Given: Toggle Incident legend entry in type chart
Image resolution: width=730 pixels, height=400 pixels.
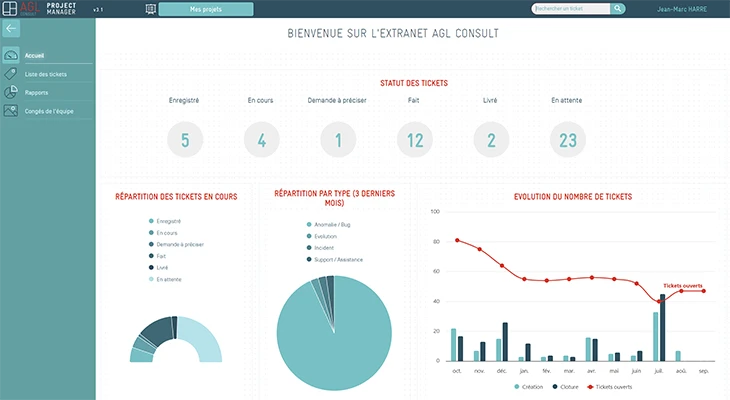Looking at the screenshot, I should coord(320,248).
